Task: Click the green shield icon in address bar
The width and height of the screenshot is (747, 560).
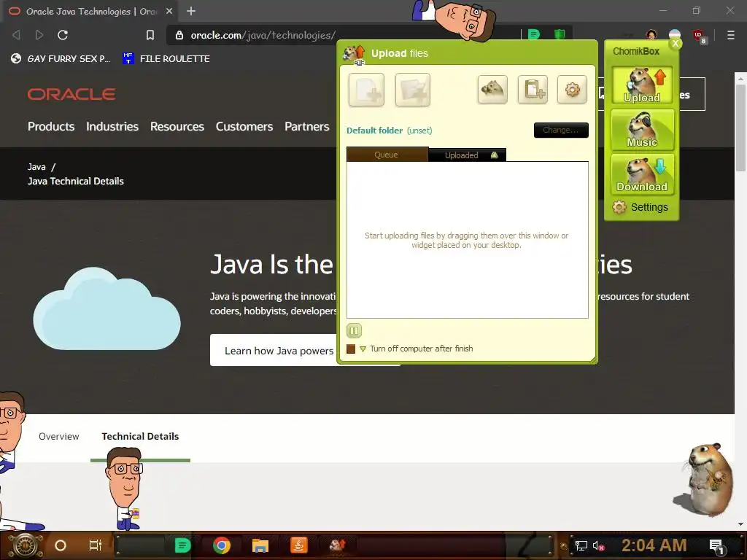Action: [560, 34]
